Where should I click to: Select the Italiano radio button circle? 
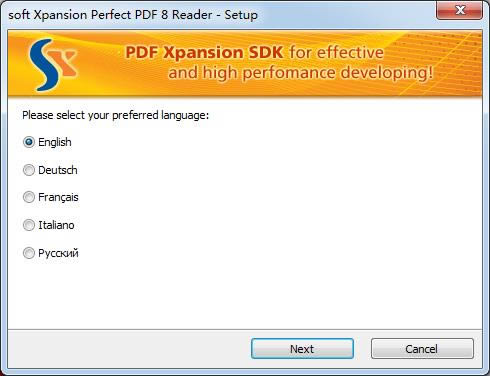pyautogui.click(x=29, y=225)
